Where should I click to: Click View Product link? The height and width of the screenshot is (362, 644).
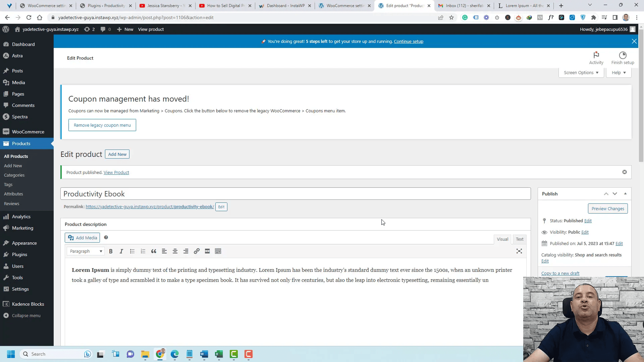(x=116, y=172)
